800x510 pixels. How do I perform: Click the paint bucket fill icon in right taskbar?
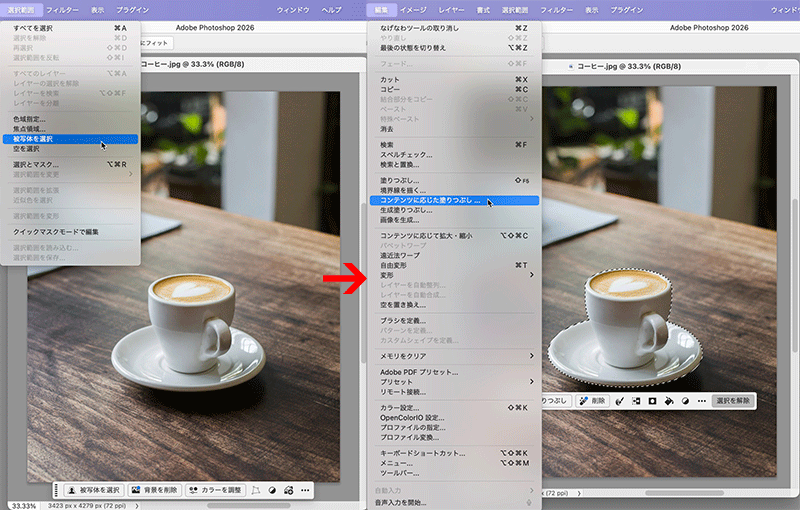pyautogui.click(x=668, y=400)
